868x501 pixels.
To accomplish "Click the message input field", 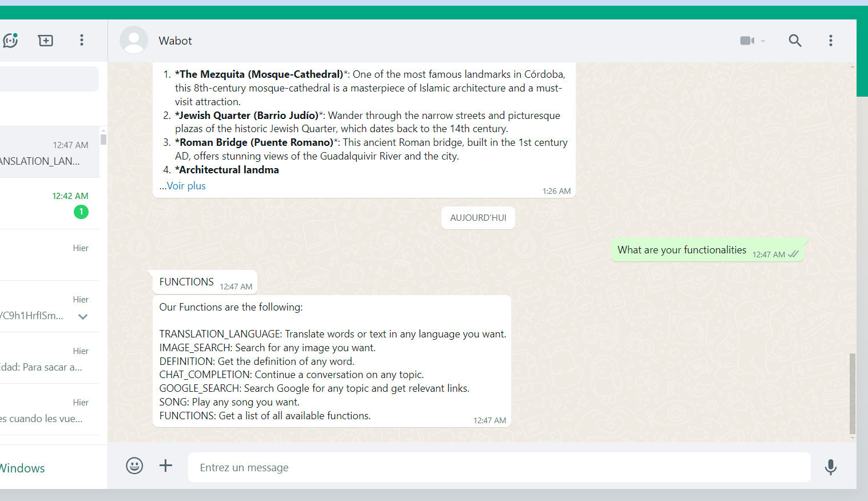I will pyautogui.click(x=497, y=467).
